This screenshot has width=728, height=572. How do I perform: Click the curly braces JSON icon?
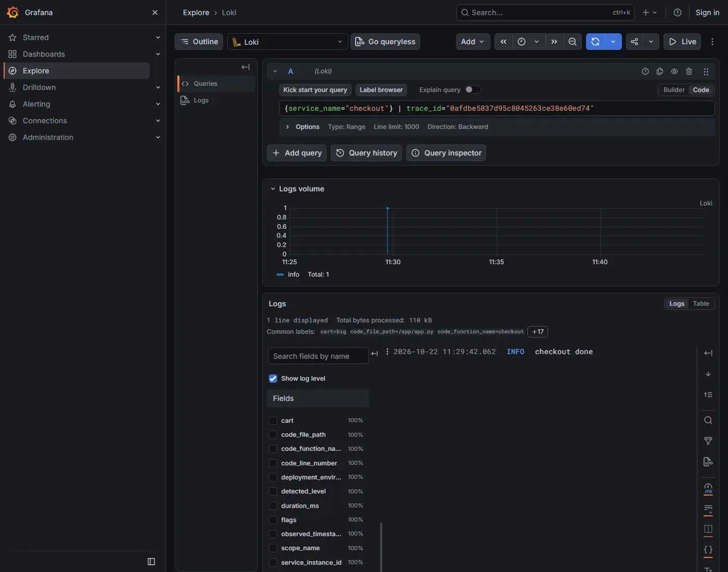point(708,550)
